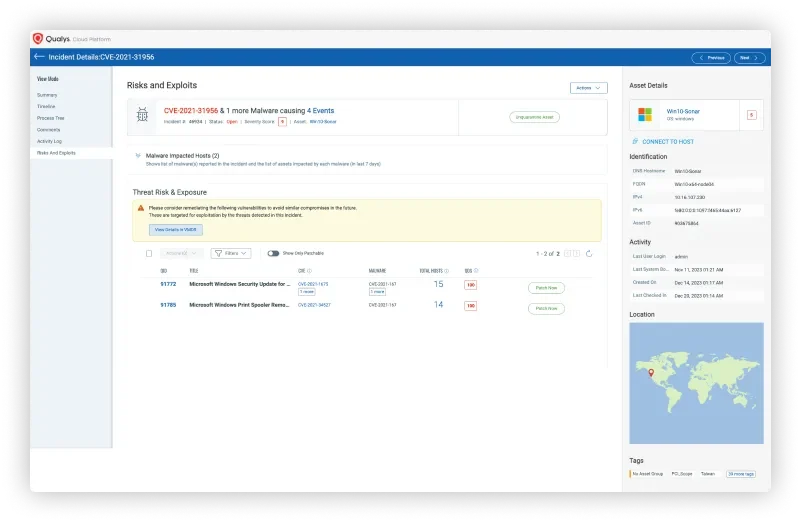Click the asset risk score badge 5
The width and height of the screenshot is (801, 522).
pyautogui.click(x=751, y=115)
